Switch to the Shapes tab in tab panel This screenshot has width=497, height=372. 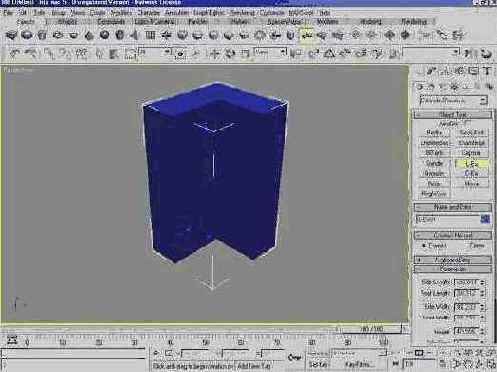(x=67, y=22)
